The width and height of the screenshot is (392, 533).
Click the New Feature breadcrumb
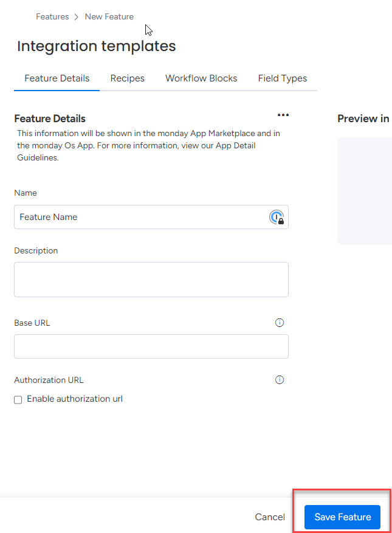[x=109, y=16]
